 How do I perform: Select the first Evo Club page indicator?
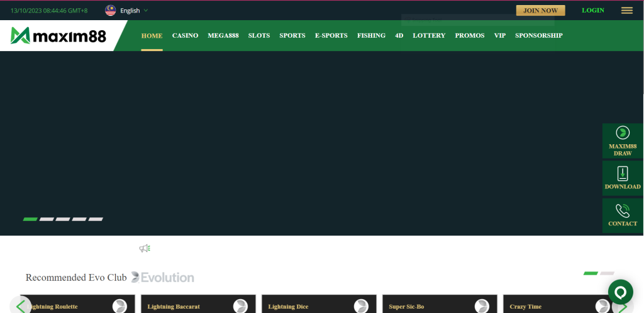tap(591, 273)
